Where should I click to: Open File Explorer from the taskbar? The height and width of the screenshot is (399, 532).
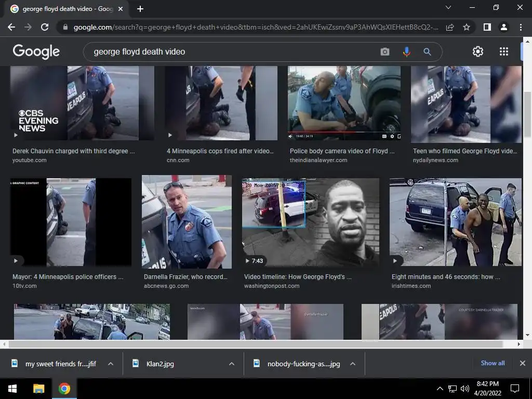tap(38, 389)
